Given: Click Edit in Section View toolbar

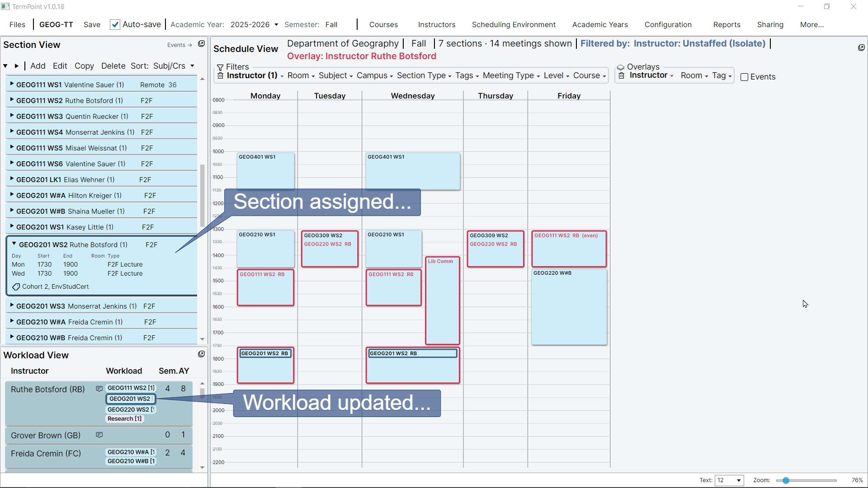Looking at the screenshot, I should pyautogui.click(x=60, y=66).
